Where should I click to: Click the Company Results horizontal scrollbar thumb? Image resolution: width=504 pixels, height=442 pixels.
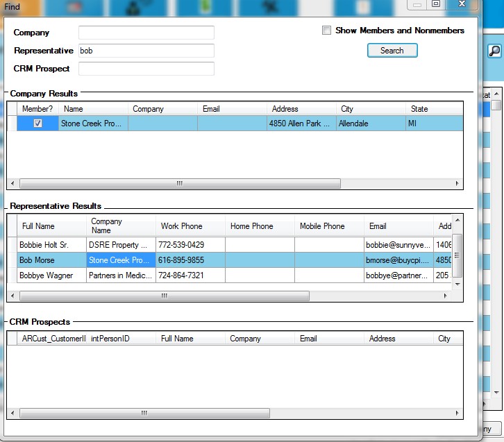(x=180, y=183)
